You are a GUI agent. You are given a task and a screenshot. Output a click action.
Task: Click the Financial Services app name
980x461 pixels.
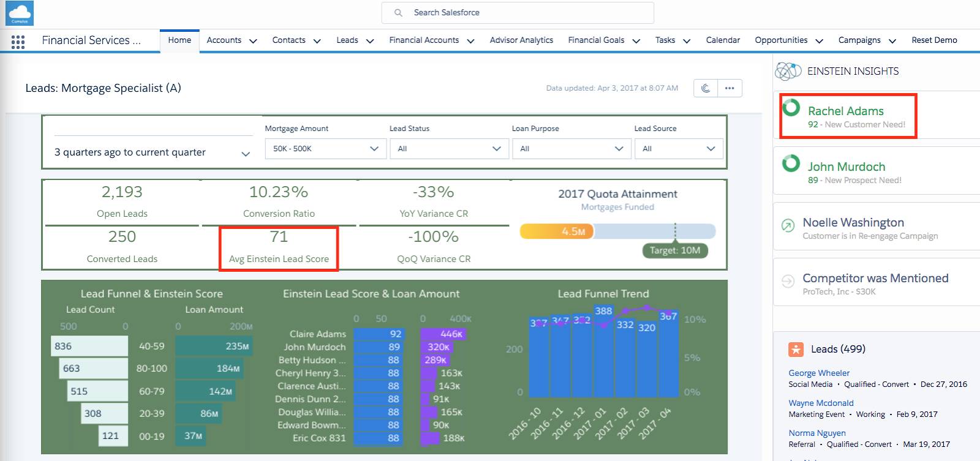[91, 40]
